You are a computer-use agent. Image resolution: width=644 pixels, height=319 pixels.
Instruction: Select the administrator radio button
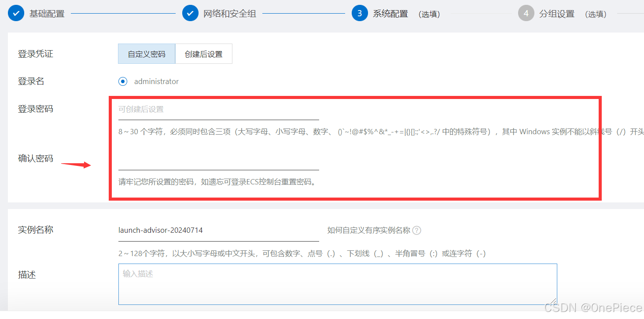123,81
